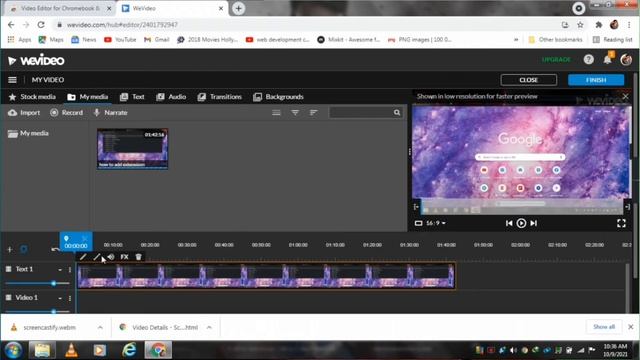The width and height of the screenshot is (640, 360).
Task: Open the WeVideo help question mark
Action: [x=588, y=60]
